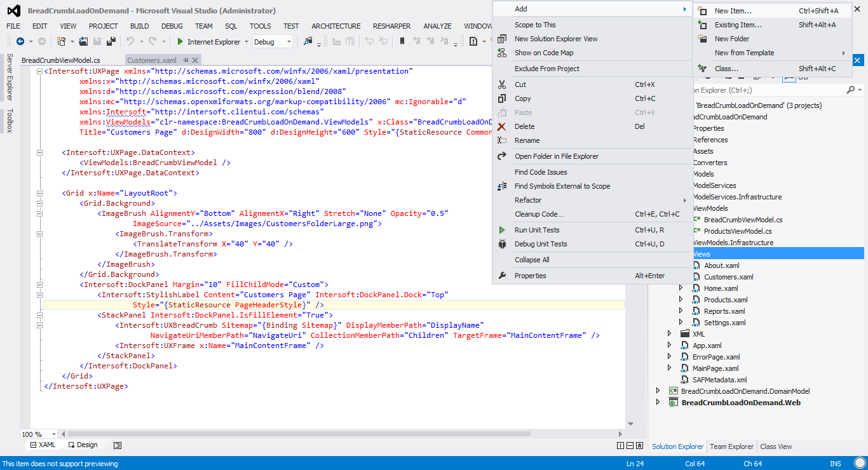Viewport: 868px width, 470px height.
Task: Select Show on Code Map
Action: (592, 53)
